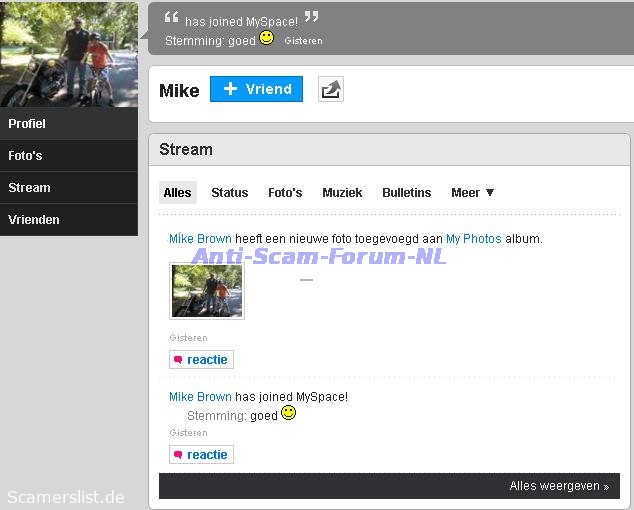Open the Meer dropdown in Stream
The image size is (634, 510).
tap(472, 192)
